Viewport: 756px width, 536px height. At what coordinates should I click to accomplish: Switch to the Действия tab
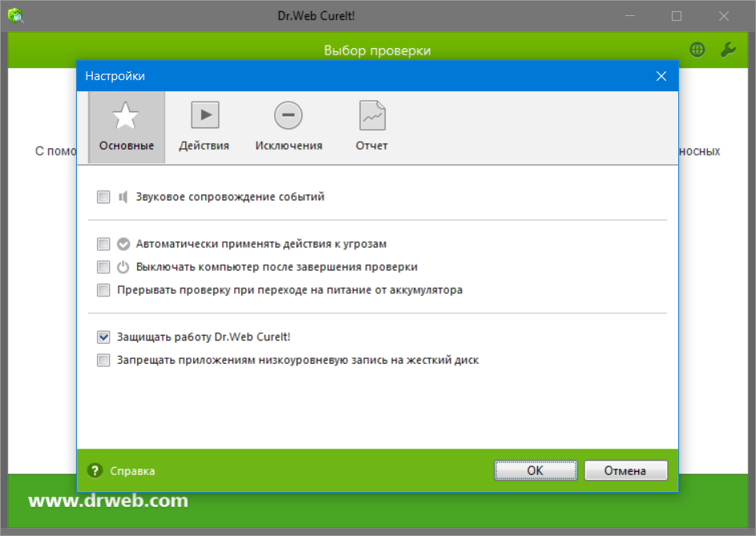click(204, 127)
